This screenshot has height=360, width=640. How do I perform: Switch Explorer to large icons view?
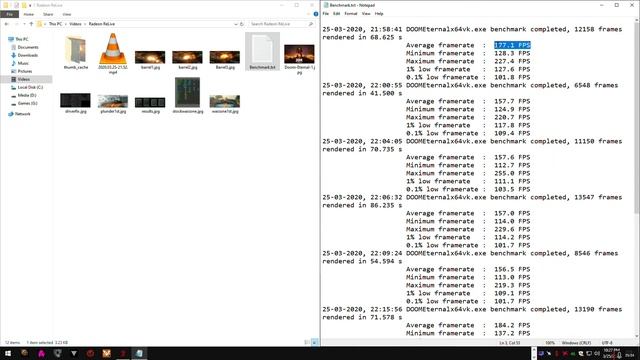click(x=314, y=342)
